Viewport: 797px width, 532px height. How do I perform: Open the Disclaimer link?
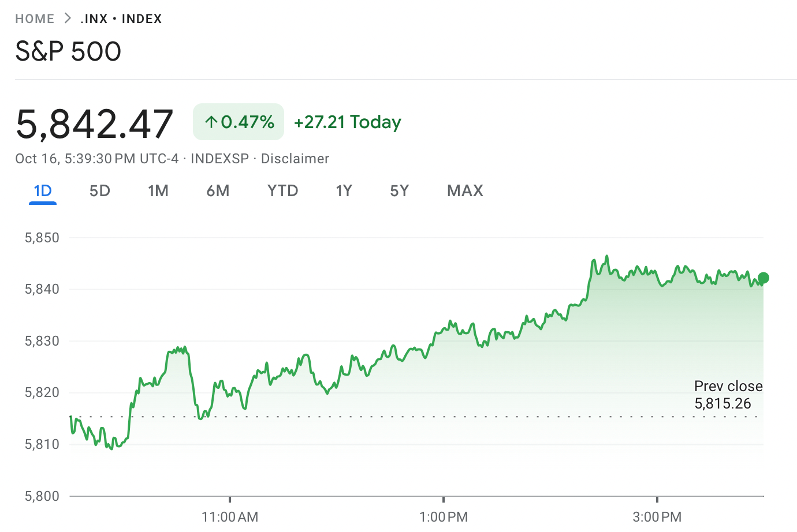(295, 159)
